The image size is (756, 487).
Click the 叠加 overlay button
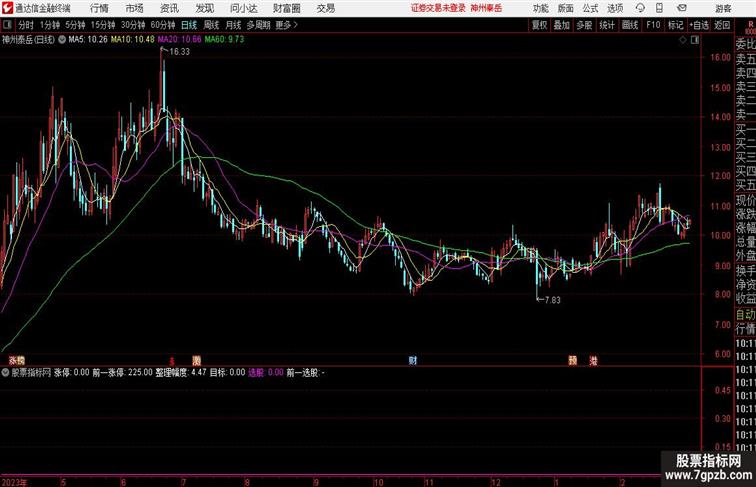[562, 25]
